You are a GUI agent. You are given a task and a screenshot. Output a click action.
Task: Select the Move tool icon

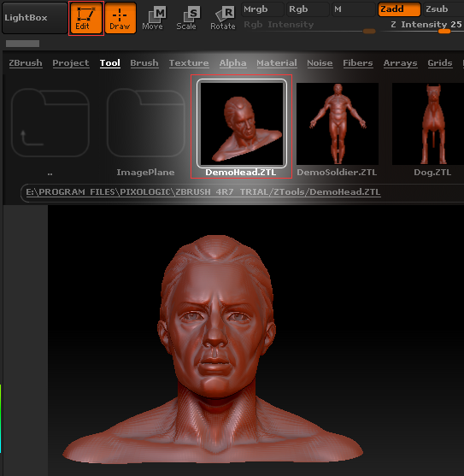pos(153,19)
